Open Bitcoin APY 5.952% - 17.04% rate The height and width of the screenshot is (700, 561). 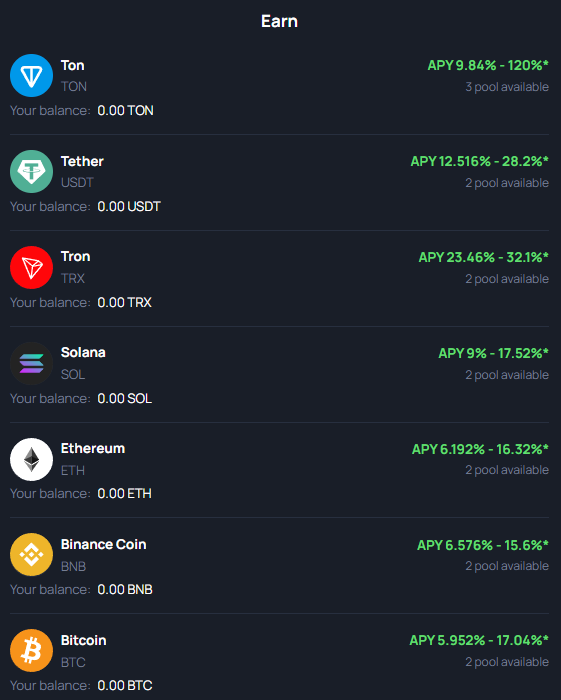[x=479, y=640]
